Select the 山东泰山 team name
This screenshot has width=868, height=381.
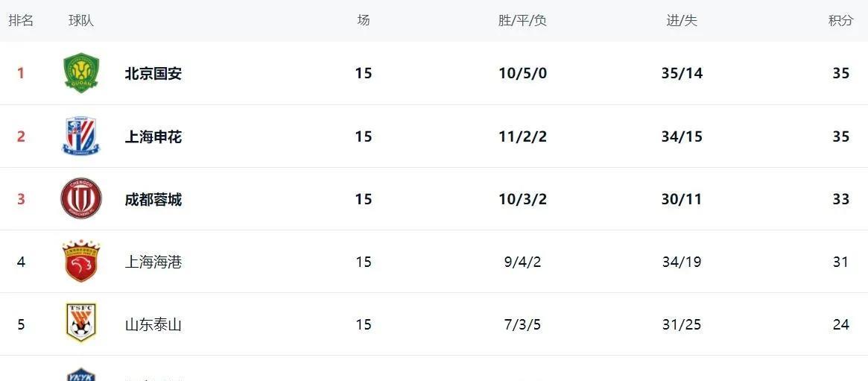[153, 324]
